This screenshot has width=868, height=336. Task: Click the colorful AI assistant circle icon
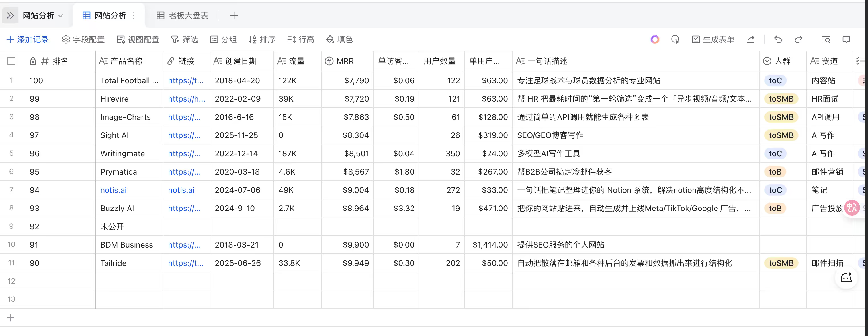tap(654, 39)
